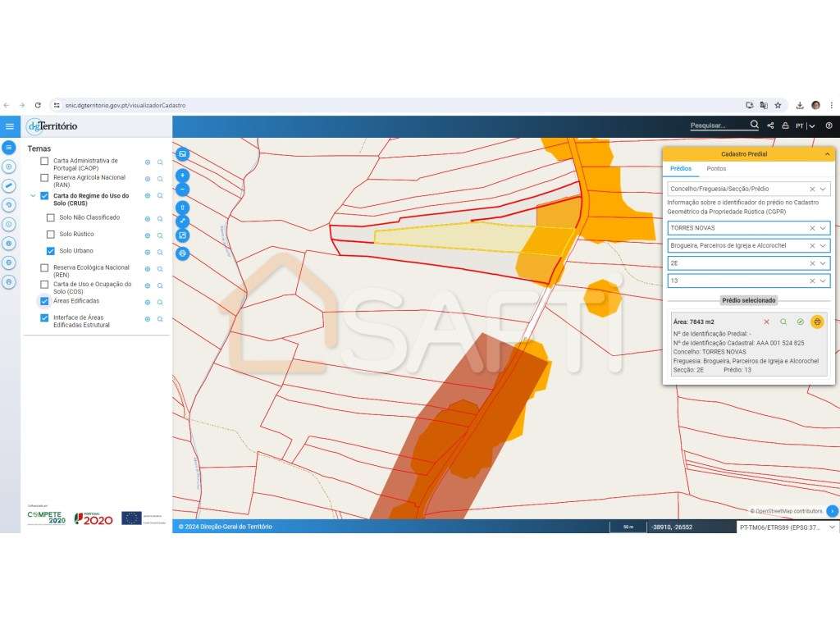Select the measure ruler sidebar tool
Screen dimensions: 840x630
pos(8,186)
